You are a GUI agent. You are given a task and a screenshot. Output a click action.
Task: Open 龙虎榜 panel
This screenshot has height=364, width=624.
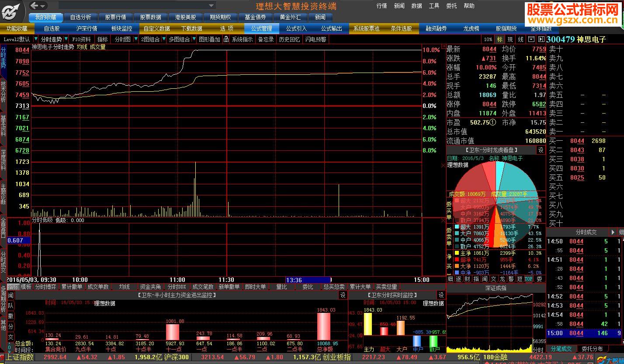[471, 28]
